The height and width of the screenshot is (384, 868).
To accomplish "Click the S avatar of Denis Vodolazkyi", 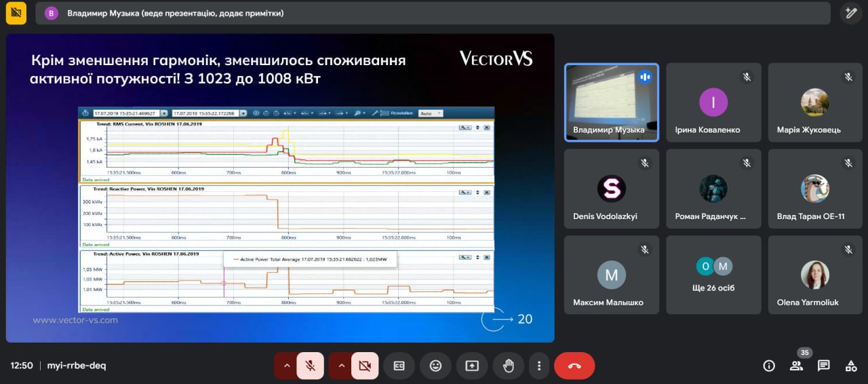I will click(x=612, y=189).
